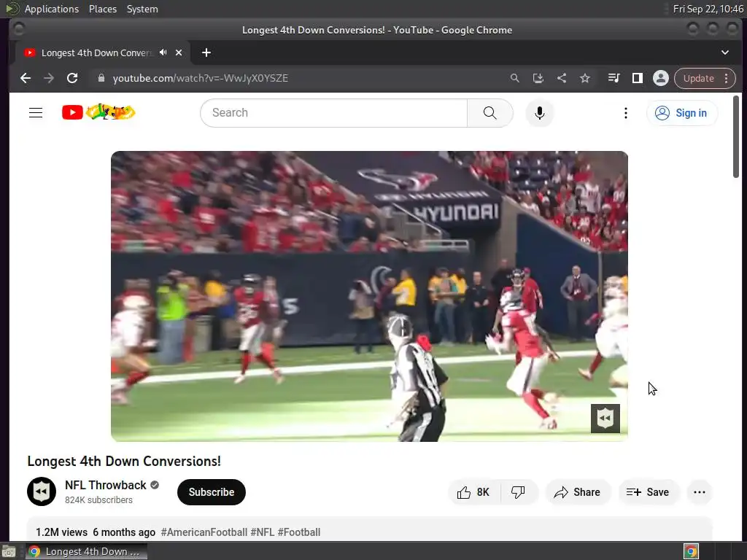Click the search magnifier button
747x560 pixels.
(x=489, y=113)
